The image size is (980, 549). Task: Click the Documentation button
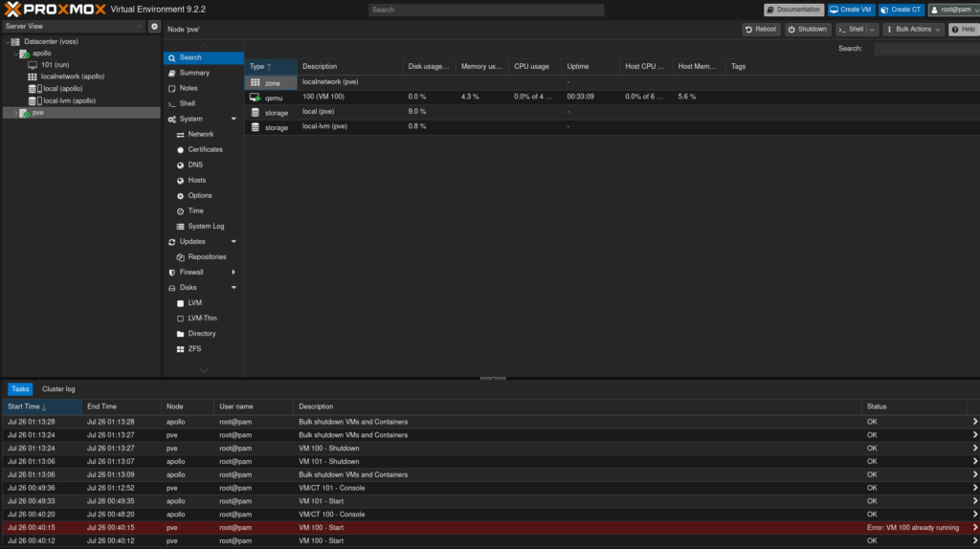[793, 10]
